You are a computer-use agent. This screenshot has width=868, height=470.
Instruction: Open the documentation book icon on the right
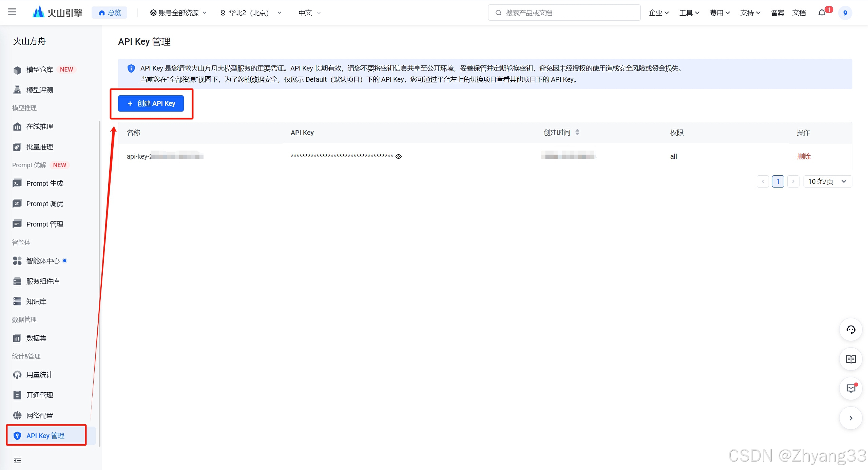[851, 359]
